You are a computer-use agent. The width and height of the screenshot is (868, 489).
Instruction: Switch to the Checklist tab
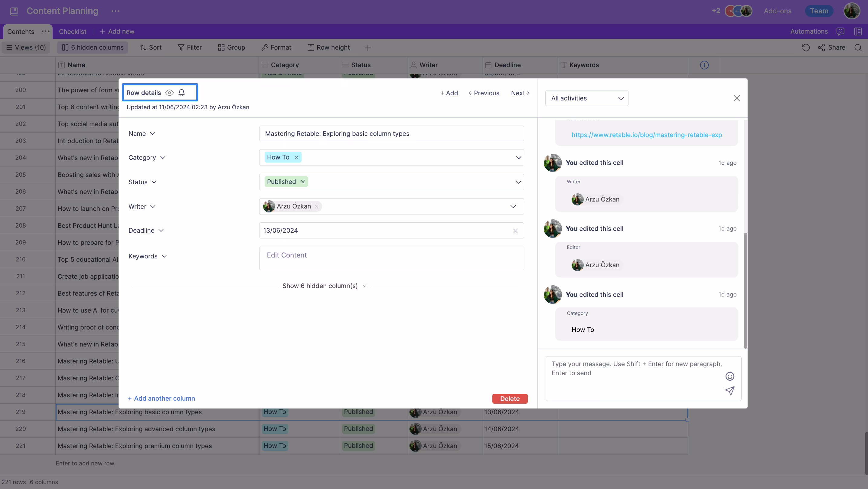pyautogui.click(x=73, y=31)
